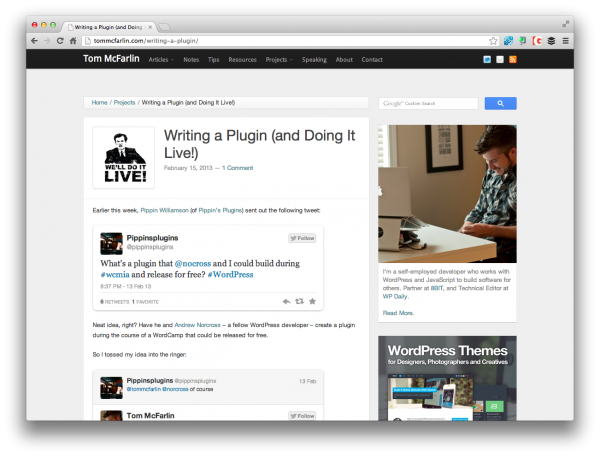Open the Pippin Williamson link

pyautogui.click(x=165, y=211)
